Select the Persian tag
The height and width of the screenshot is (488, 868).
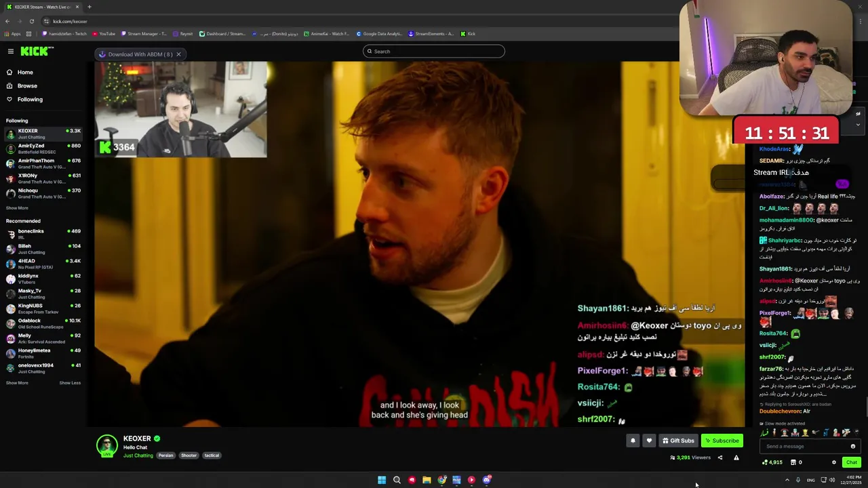[166, 455]
